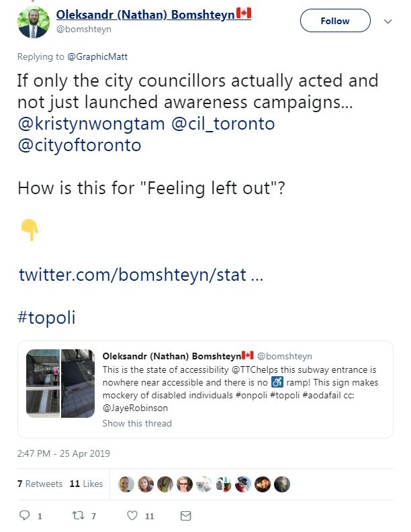Viewport: 411px width, 532px height.
Task: Expand tweet options chevron next to Follow
Action: coord(388,21)
